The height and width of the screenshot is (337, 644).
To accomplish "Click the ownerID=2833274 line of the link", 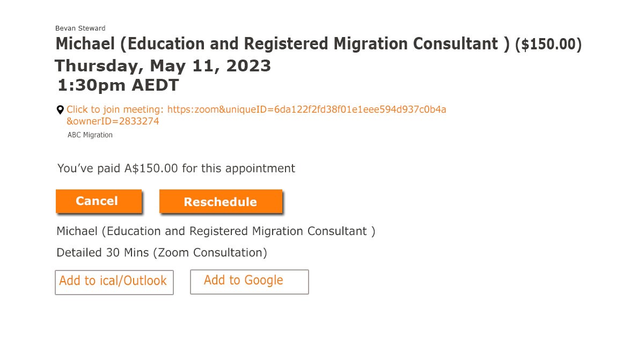I will click(113, 121).
